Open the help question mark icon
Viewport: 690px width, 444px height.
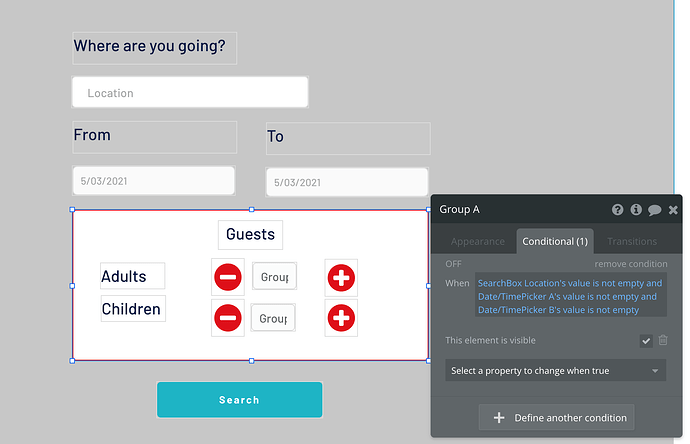pos(617,209)
